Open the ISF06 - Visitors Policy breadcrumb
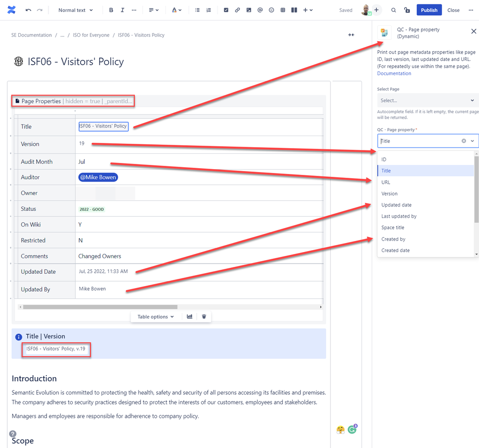The height and width of the screenshot is (448, 479). coord(141,35)
